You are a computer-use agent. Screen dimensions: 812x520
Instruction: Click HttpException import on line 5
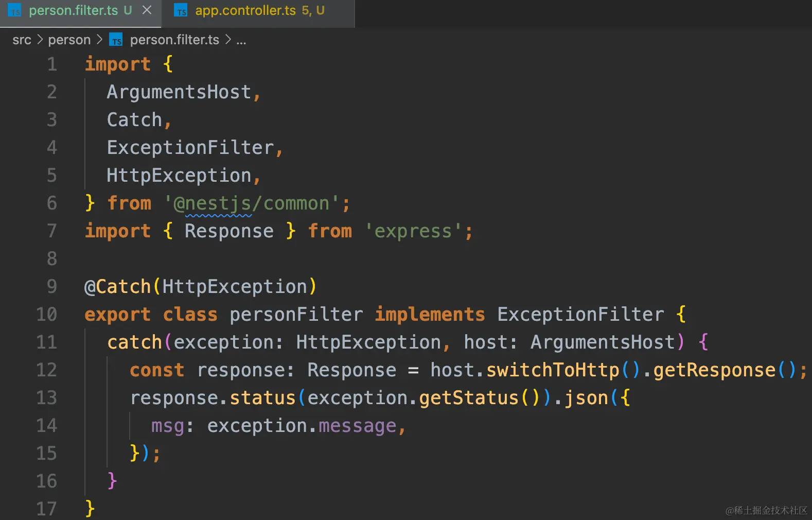point(179,176)
